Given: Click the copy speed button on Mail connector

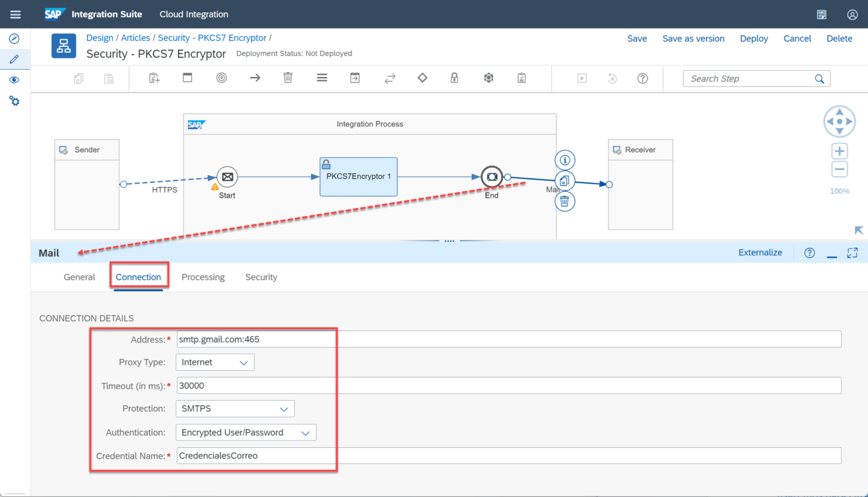Looking at the screenshot, I should click(565, 181).
